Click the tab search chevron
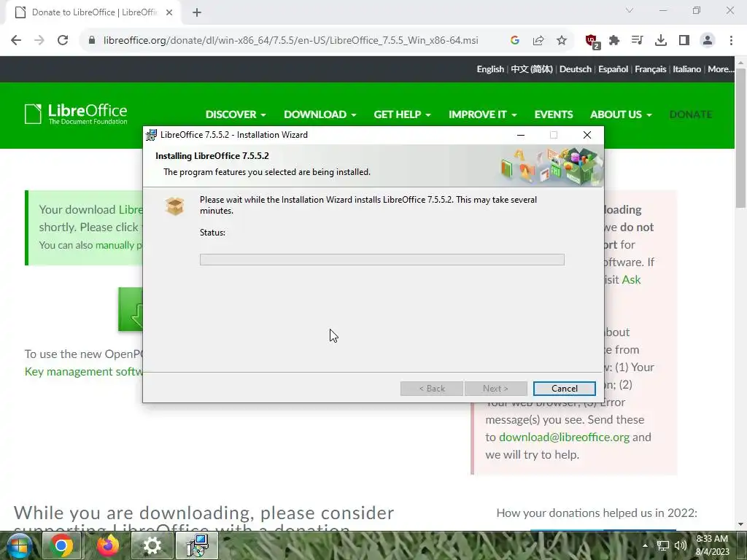 coord(630,10)
